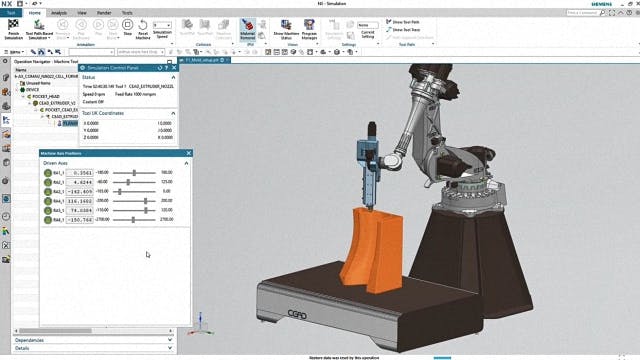Viewport: 640px width, 360px height.
Task: Click the axis value field showing 116.1602
Action: pos(80,201)
